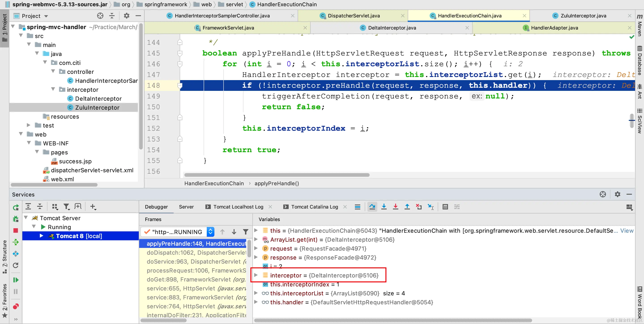Image resolution: width=644 pixels, height=324 pixels.
Task: Click HandlerExecutionChain breadcrumb below editor
Action: coord(214,183)
